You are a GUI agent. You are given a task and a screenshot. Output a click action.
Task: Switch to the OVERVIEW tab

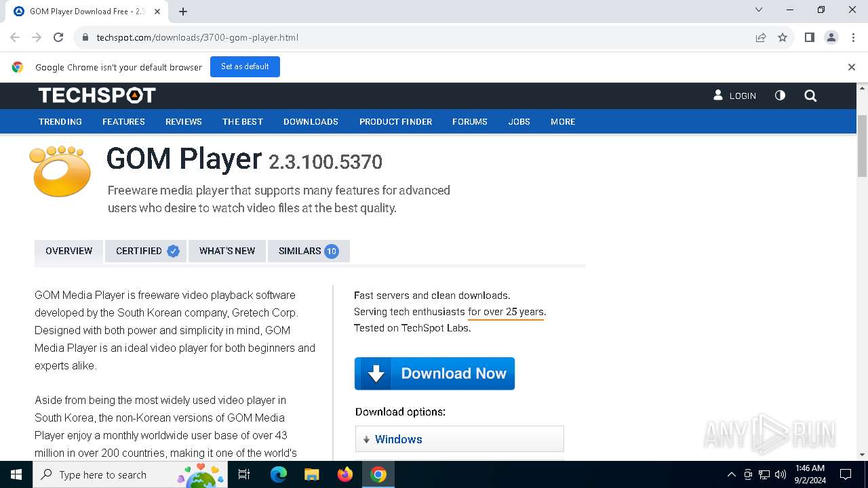tap(68, 251)
